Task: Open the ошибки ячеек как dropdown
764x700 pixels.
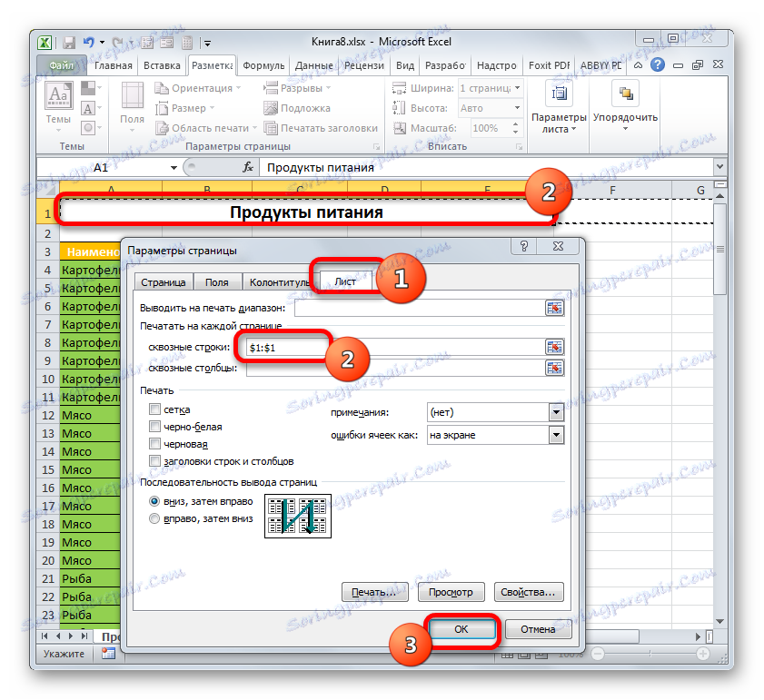Action: coord(556,435)
